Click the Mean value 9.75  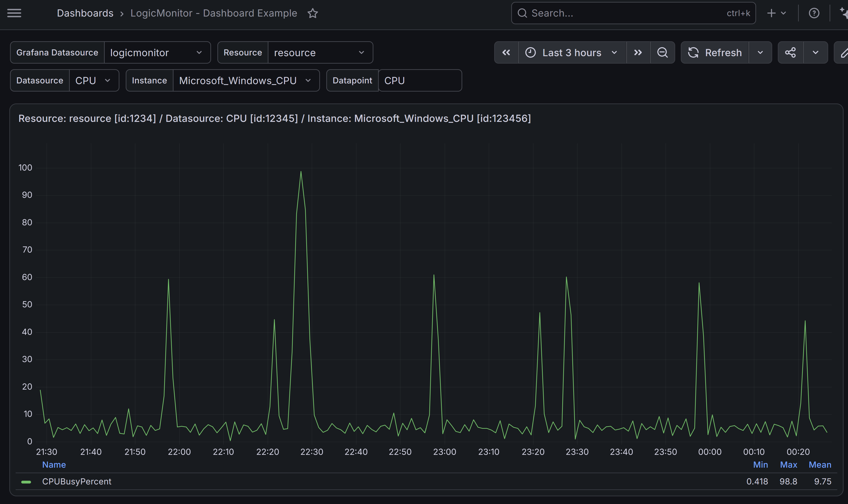point(823,482)
